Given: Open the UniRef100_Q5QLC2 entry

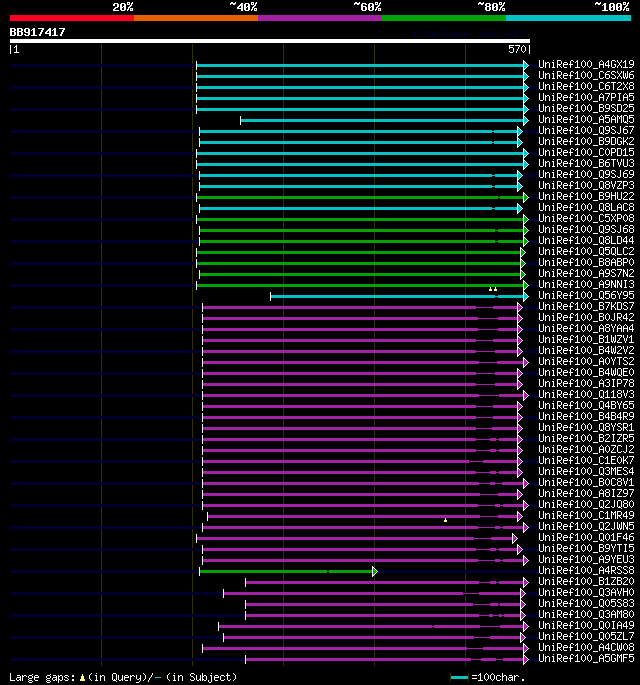Looking at the screenshot, I should (586, 251).
